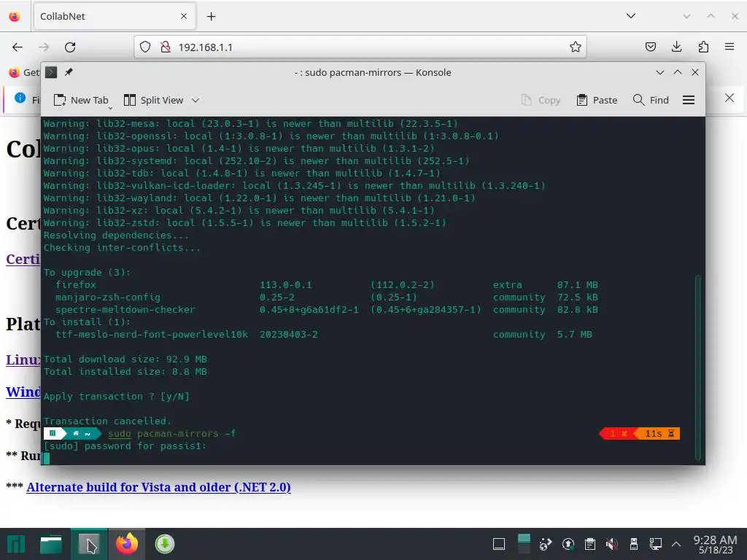This screenshot has width=747, height=560.
Task: Click the insecure connection lock icon
Action: pyautogui.click(x=166, y=47)
